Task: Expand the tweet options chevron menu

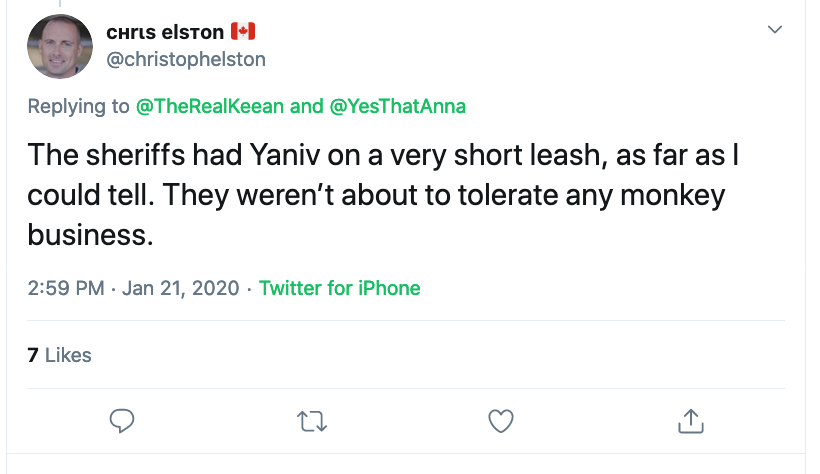Action: [x=775, y=29]
